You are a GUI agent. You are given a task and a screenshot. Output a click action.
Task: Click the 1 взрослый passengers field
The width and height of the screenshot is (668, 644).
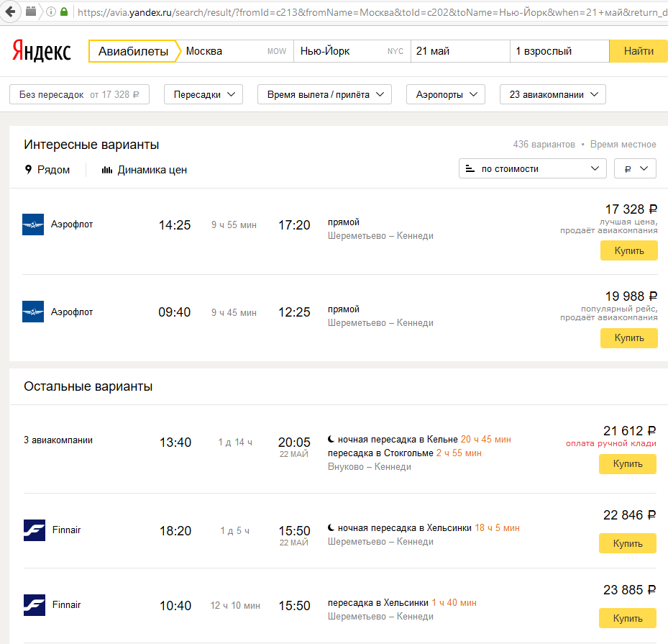coord(559,51)
